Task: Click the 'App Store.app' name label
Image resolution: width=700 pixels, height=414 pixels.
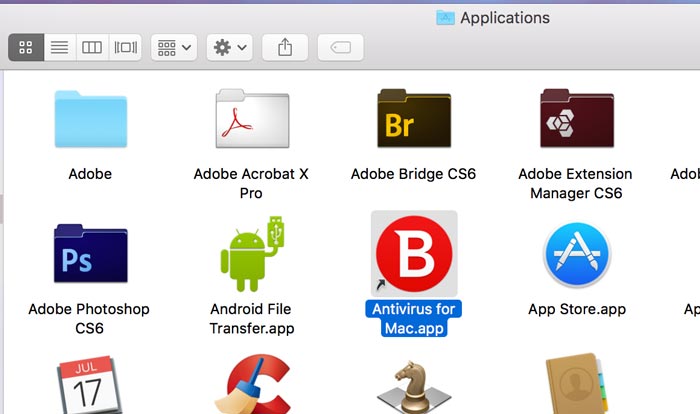Action: (577, 309)
